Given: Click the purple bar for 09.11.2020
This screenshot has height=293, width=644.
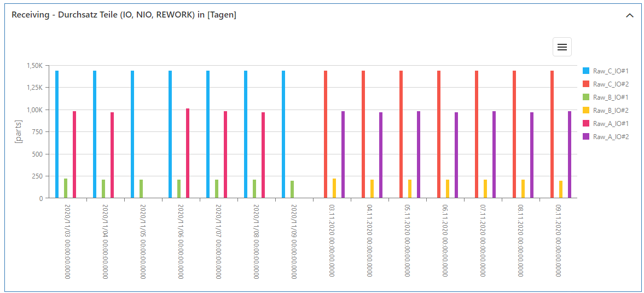Looking at the screenshot, I should 570,154.
